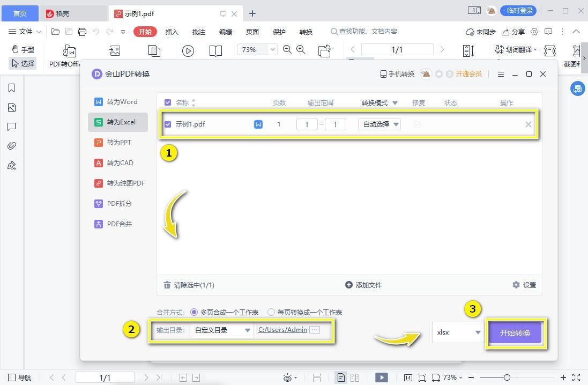The image size is (588, 385).
Task: Open quick access toolbar dropdown arrow
Action: tap(123, 32)
